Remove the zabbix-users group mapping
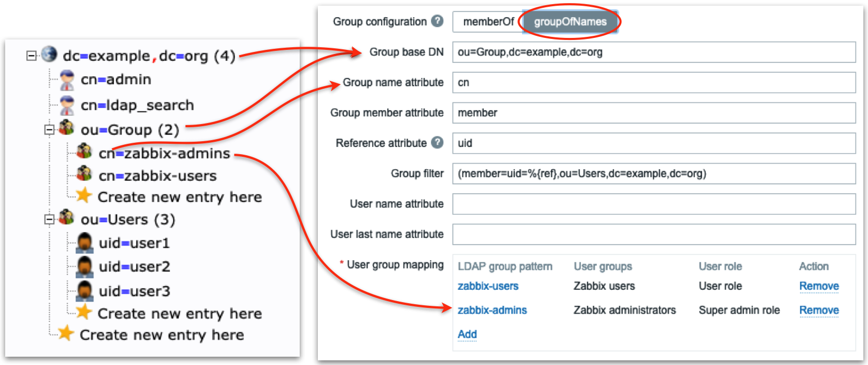The height and width of the screenshot is (365, 868). 818,286
